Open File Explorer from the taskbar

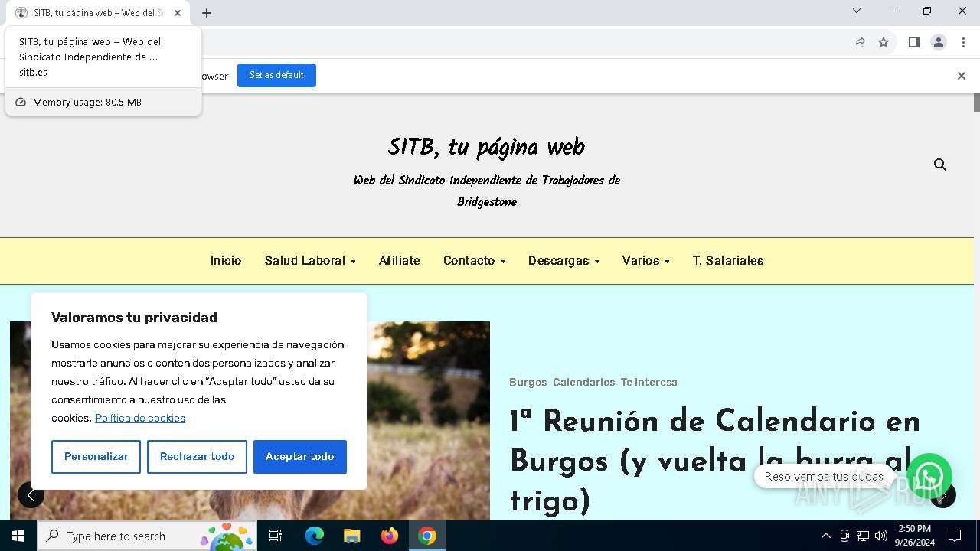point(352,536)
